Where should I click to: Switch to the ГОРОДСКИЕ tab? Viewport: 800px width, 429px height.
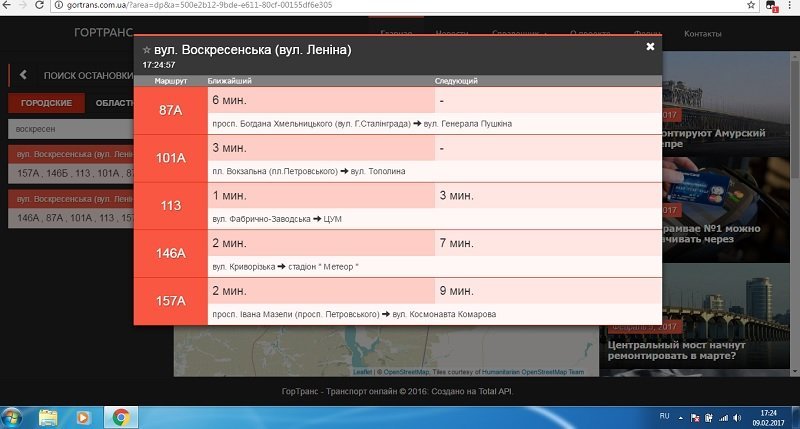click(x=46, y=103)
